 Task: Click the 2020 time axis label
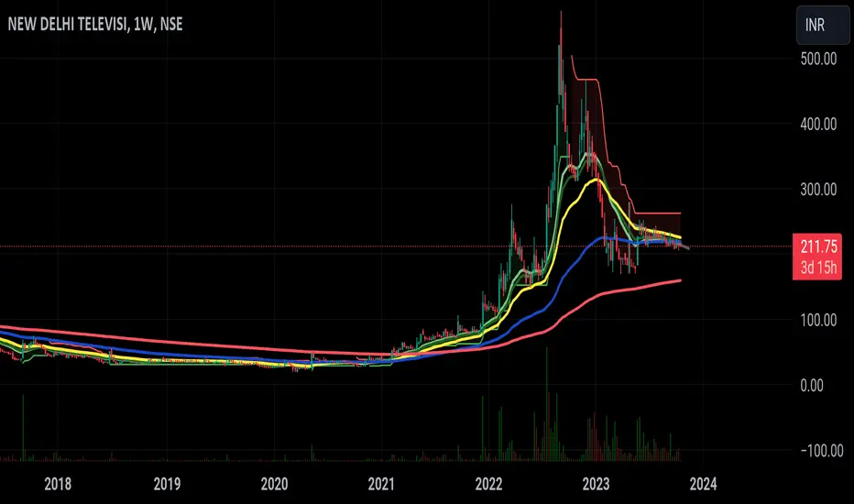274,484
